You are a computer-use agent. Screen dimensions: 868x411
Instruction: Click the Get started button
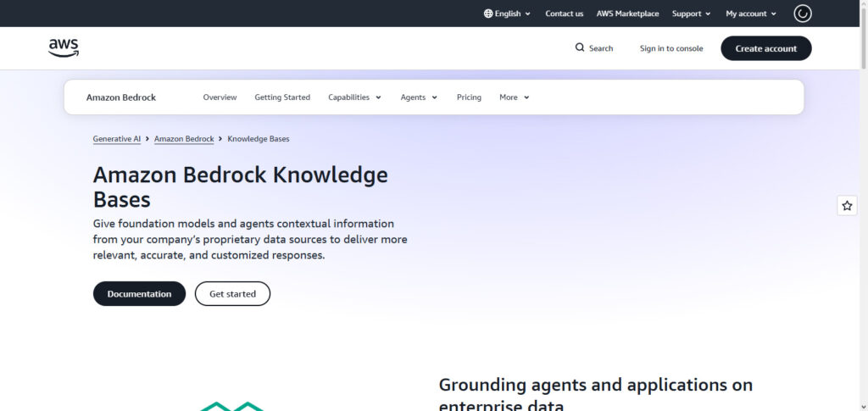(x=232, y=294)
